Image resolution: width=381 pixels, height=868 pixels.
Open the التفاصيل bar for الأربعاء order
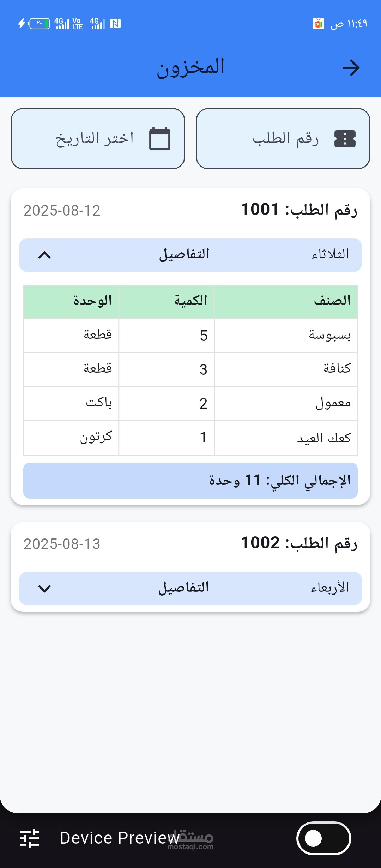coord(190,589)
